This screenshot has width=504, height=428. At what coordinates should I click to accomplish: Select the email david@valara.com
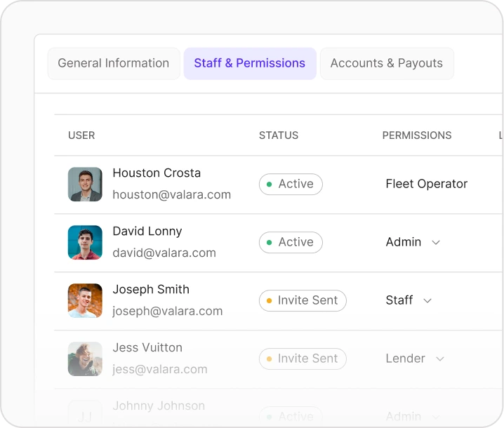tap(164, 253)
